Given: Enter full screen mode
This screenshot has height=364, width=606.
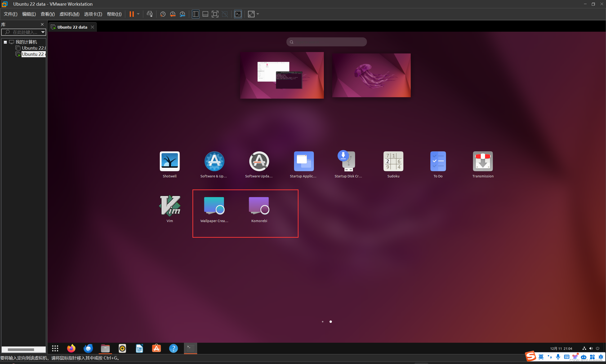Looking at the screenshot, I should click(x=215, y=14).
